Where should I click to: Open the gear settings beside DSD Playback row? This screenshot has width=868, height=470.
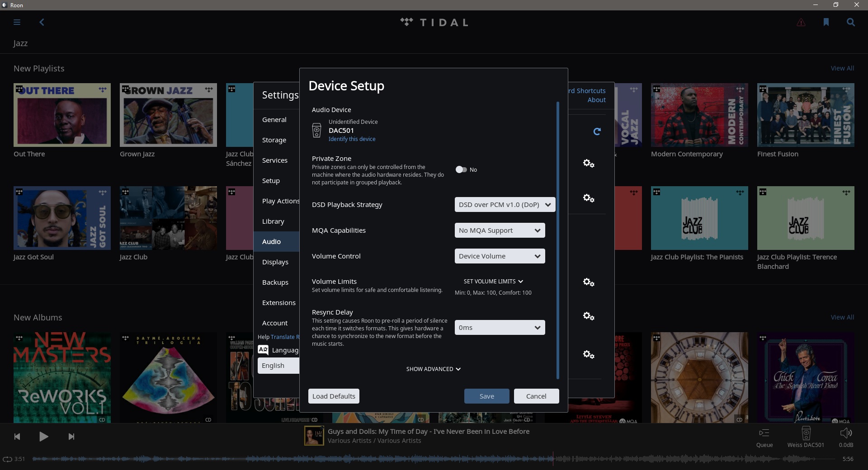[x=589, y=198]
